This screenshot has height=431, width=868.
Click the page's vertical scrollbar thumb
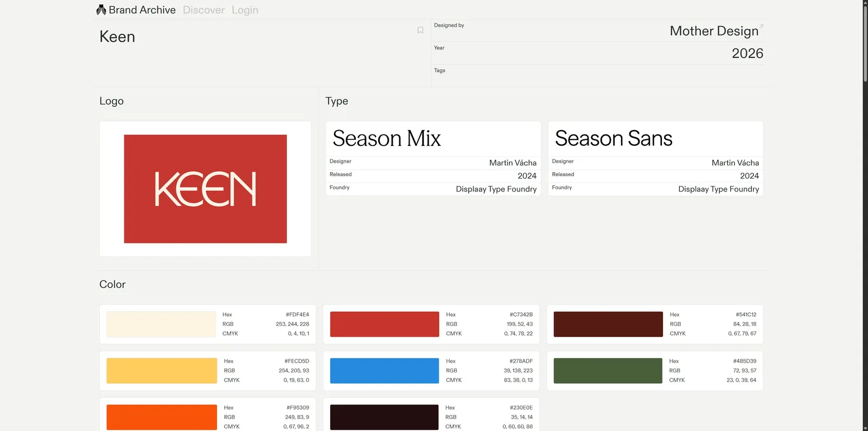865,44
